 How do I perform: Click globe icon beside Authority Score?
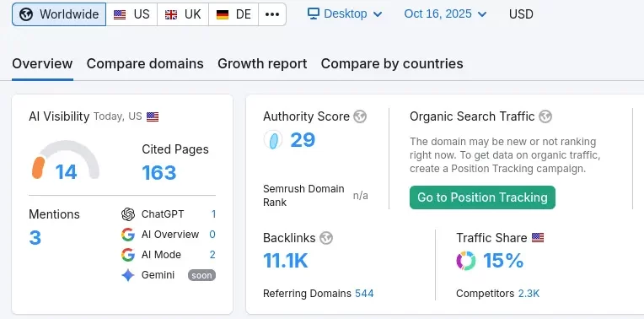click(x=360, y=116)
